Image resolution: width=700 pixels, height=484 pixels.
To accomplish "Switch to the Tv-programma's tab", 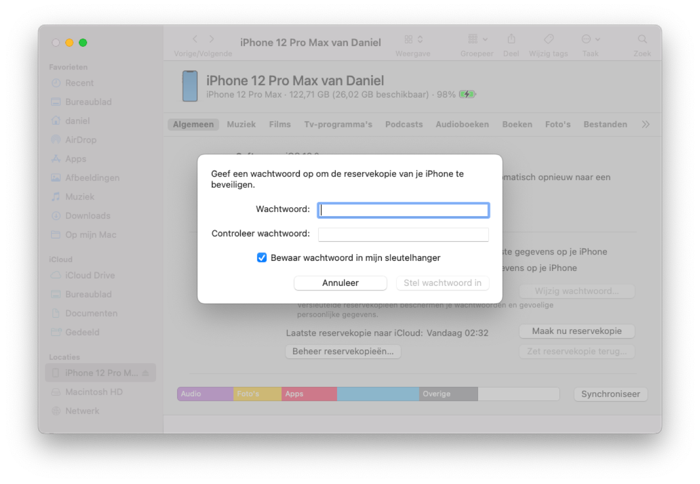I will click(x=338, y=125).
